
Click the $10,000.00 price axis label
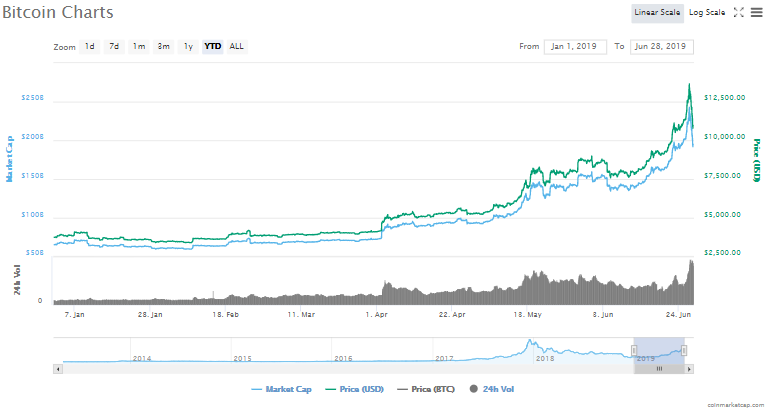pos(724,136)
